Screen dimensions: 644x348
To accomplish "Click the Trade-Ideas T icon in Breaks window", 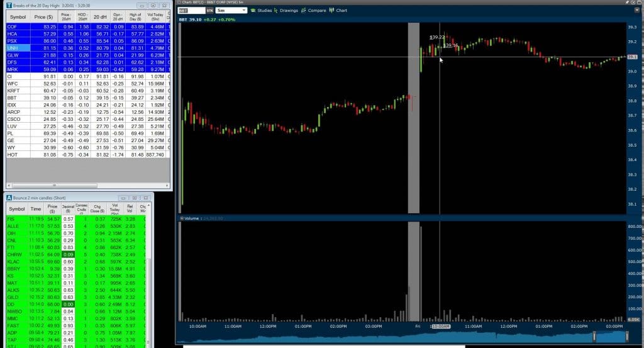I will [9, 5].
